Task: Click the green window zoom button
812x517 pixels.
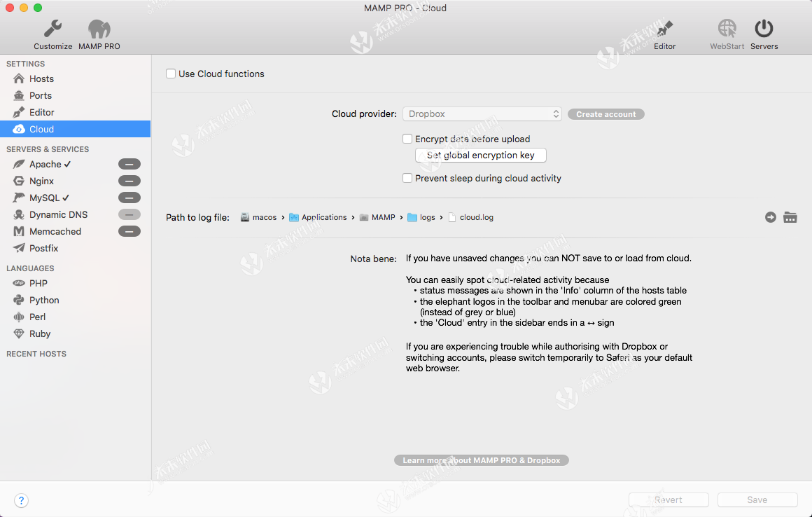Action: pos(38,8)
